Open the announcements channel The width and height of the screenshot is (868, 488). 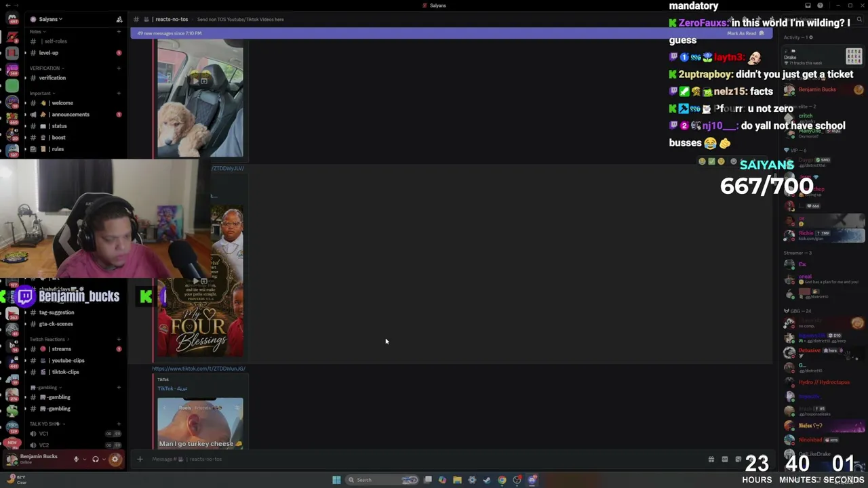coord(75,115)
